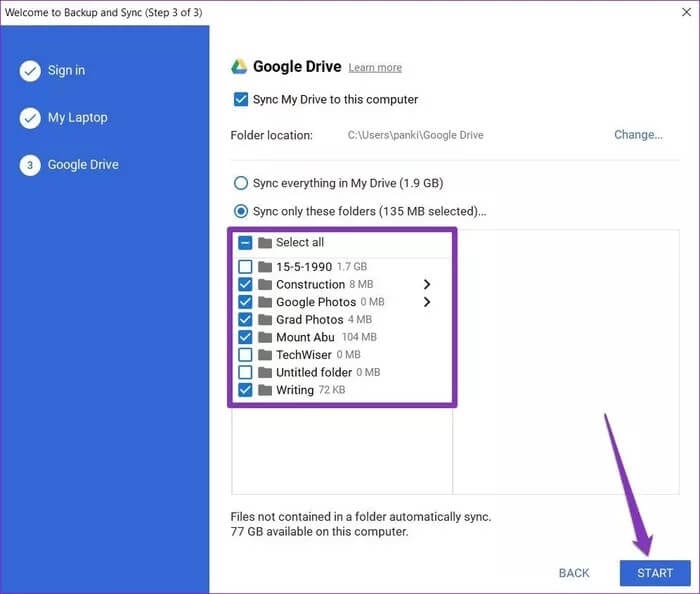This screenshot has width=700, height=594.
Task: Open the Learn more link
Action: point(375,68)
